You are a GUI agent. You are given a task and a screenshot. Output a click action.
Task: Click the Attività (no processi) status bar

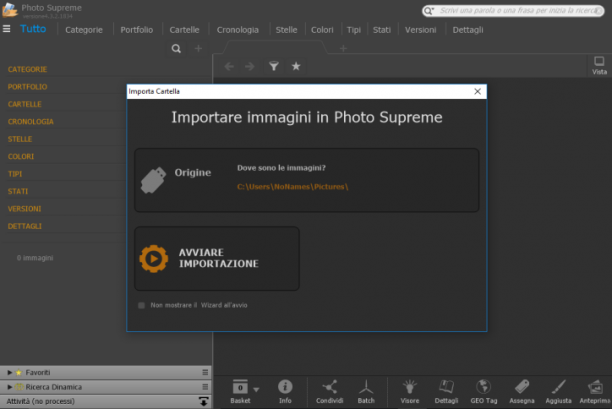(x=105, y=402)
